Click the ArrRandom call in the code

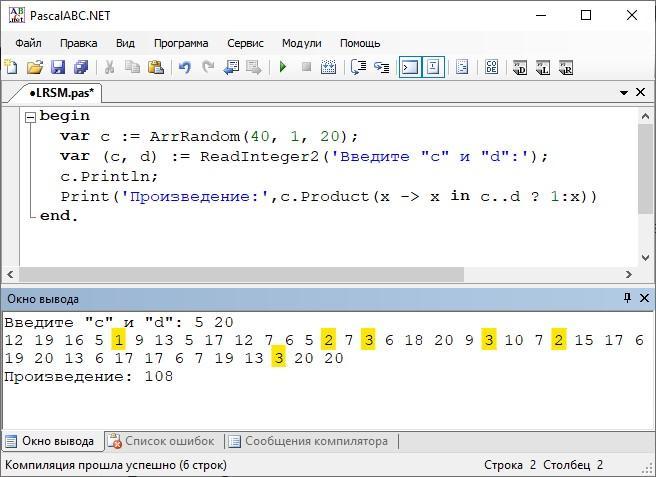pos(194,136)
